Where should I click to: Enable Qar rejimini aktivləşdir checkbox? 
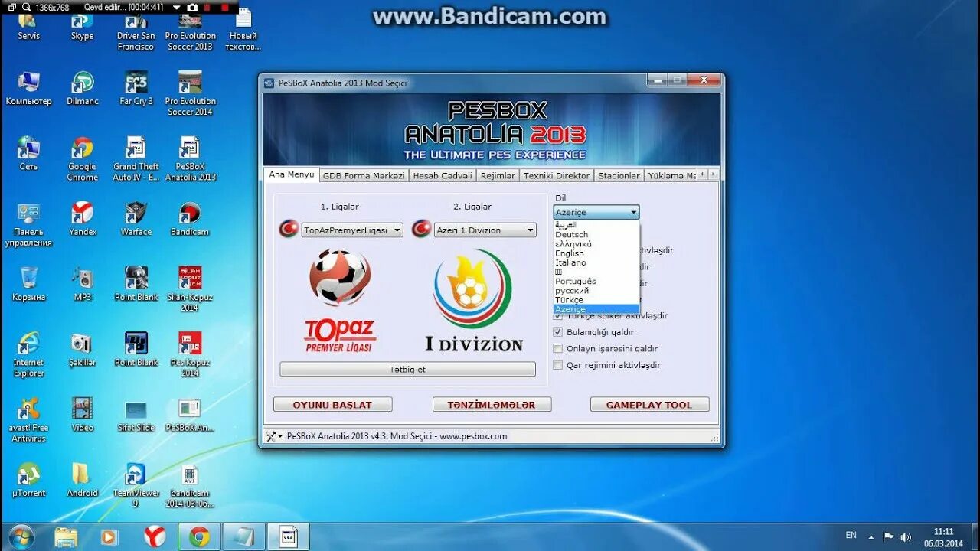(558, 365)
